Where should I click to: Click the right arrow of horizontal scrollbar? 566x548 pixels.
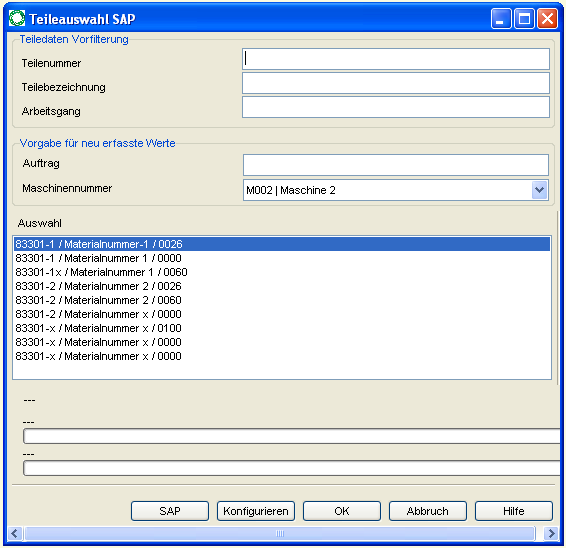point(551,533)
